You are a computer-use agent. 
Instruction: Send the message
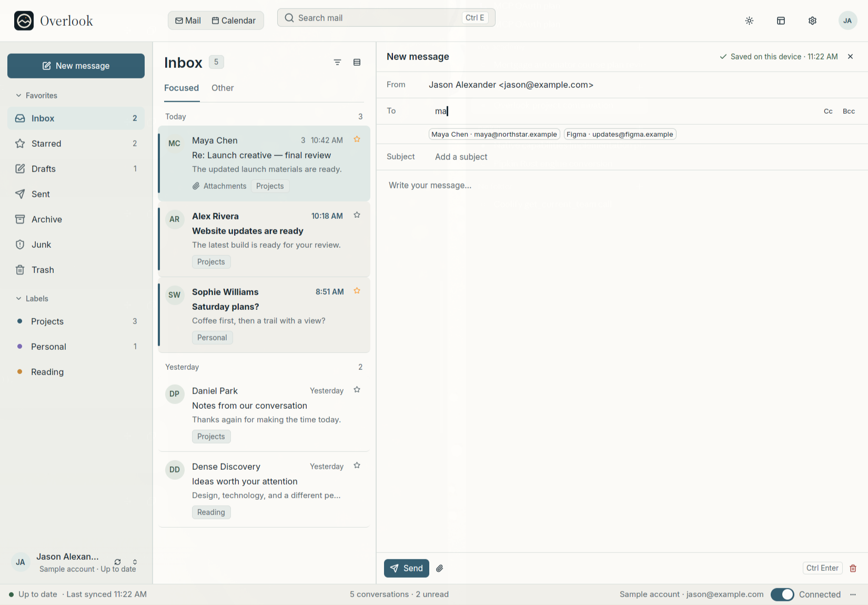(x=407, y=568)
